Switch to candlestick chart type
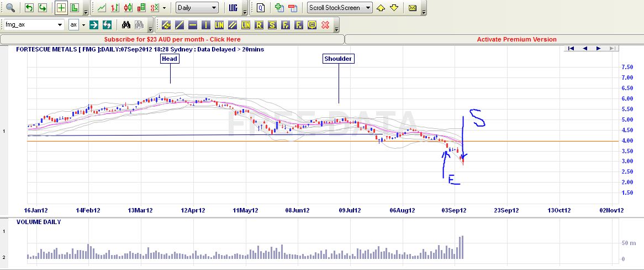This screenshot has width=644, height=270. [x=128, y=7]
